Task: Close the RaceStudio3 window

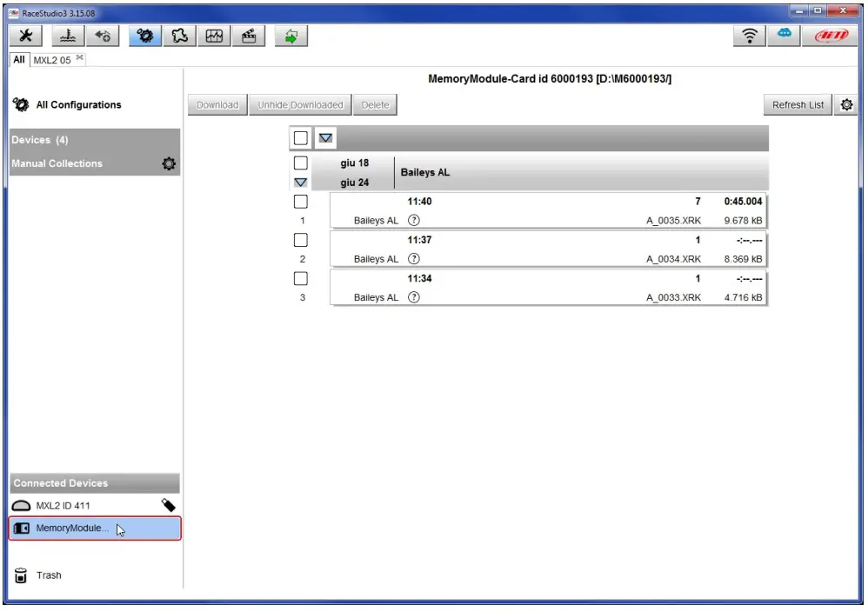Action: pyautogui.click(x=843, y=11)
